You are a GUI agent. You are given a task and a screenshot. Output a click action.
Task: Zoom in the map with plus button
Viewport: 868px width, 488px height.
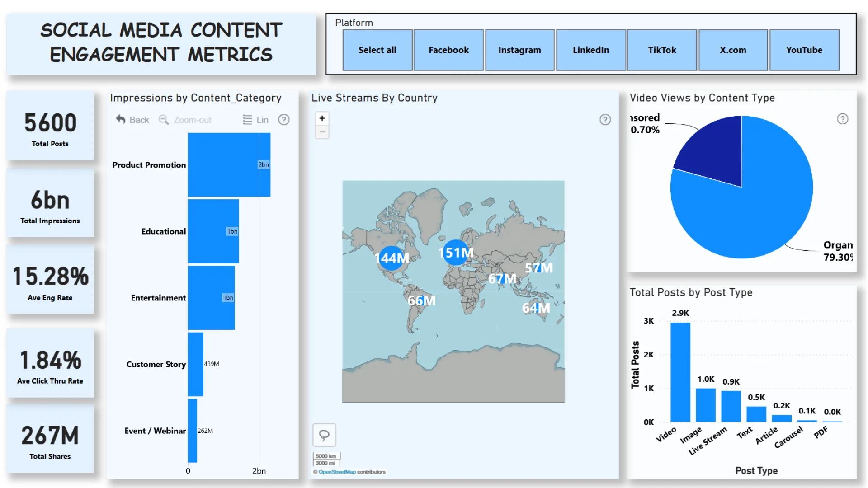322,118
